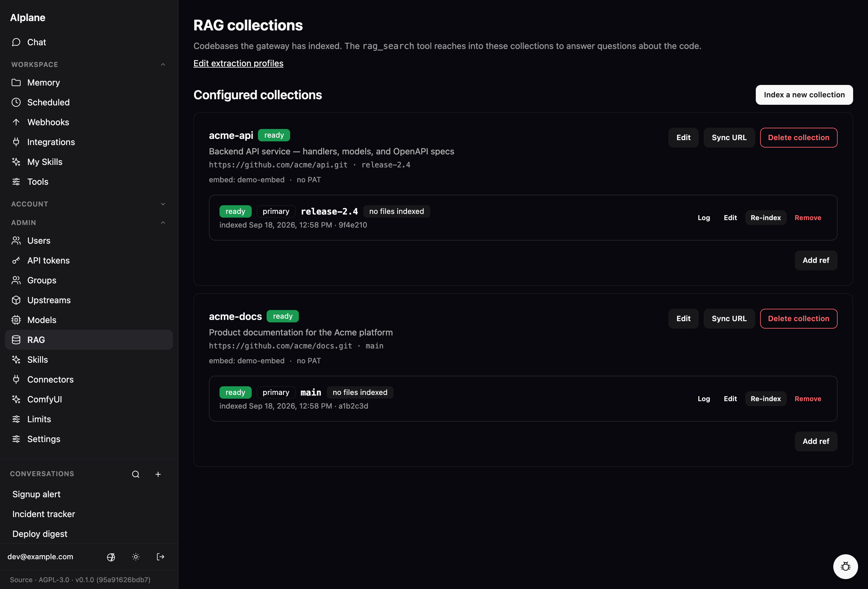868x589 pixels.
Task: Click the API tokens key icon
Action: tap(16, 260)
